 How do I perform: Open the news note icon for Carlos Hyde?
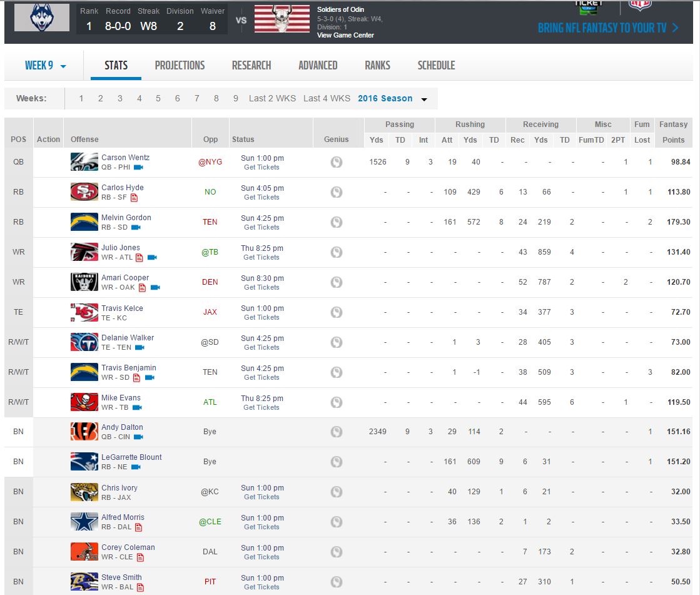(x=134, y=198)
